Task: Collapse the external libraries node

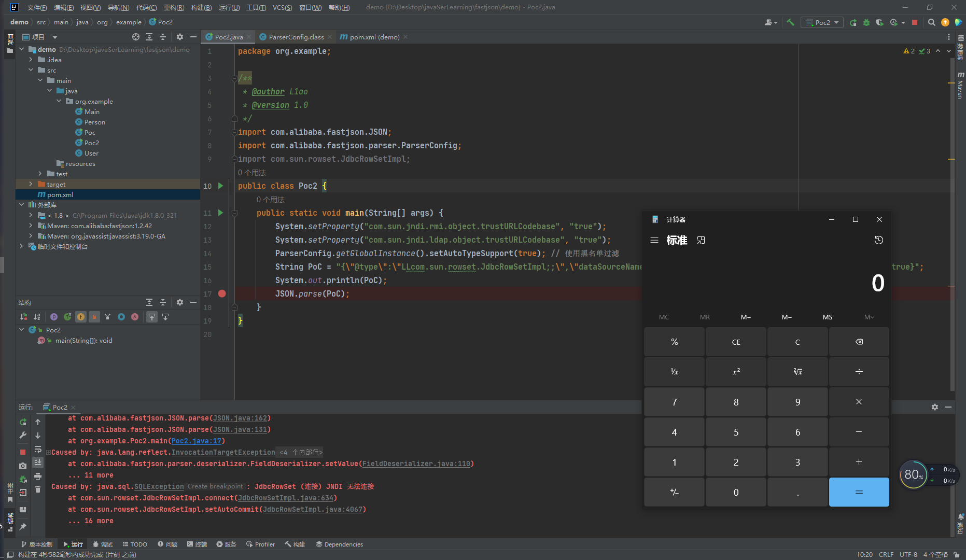Action: click(21, 205)
